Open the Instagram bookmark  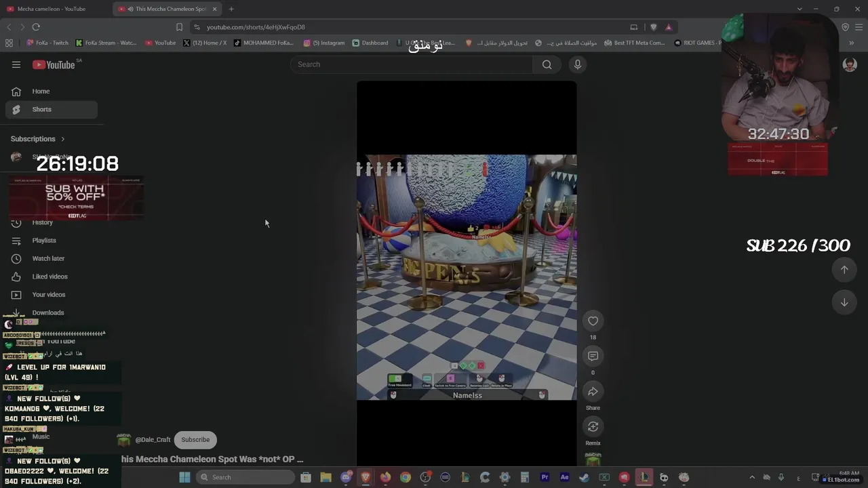[x=324, y=43]
